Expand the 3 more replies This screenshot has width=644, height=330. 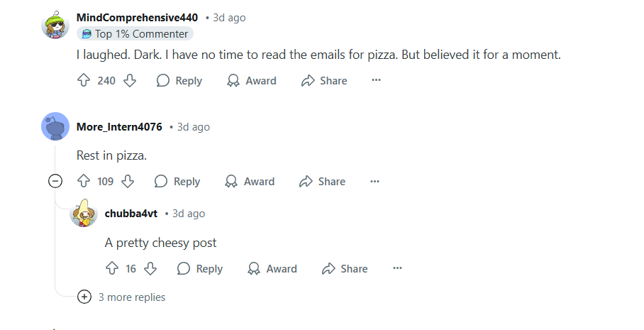(84, 297)
